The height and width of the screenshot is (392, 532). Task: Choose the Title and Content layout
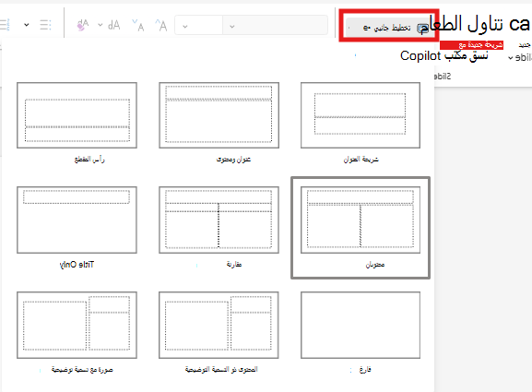219,115
